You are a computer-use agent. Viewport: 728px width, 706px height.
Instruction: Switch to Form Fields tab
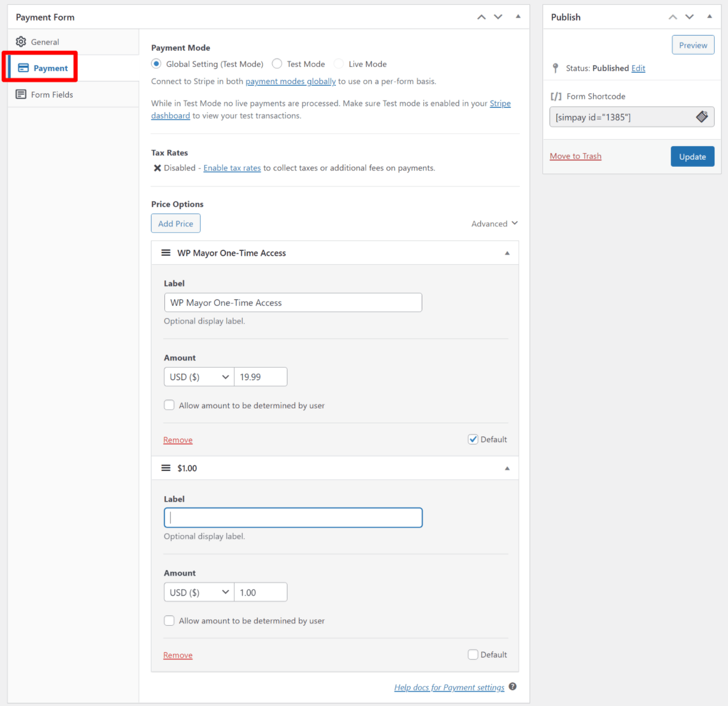point(73,94)
